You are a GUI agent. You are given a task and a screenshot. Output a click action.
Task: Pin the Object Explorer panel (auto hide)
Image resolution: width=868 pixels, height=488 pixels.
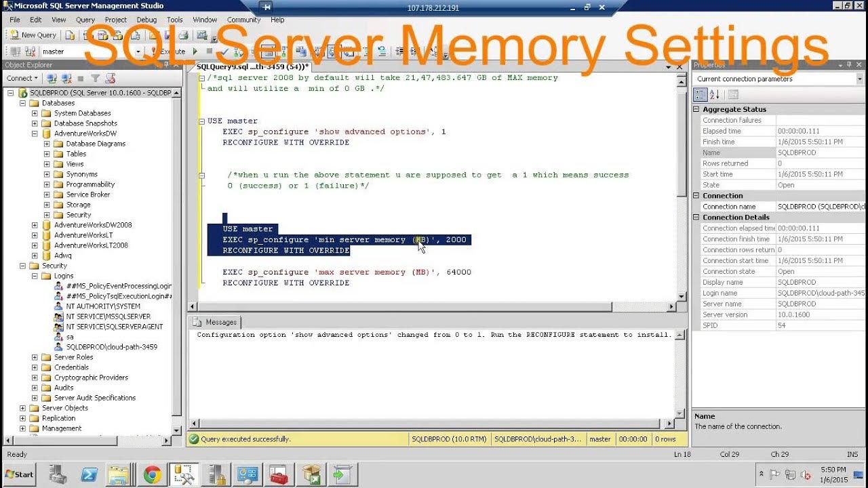[x=166, y=65]
